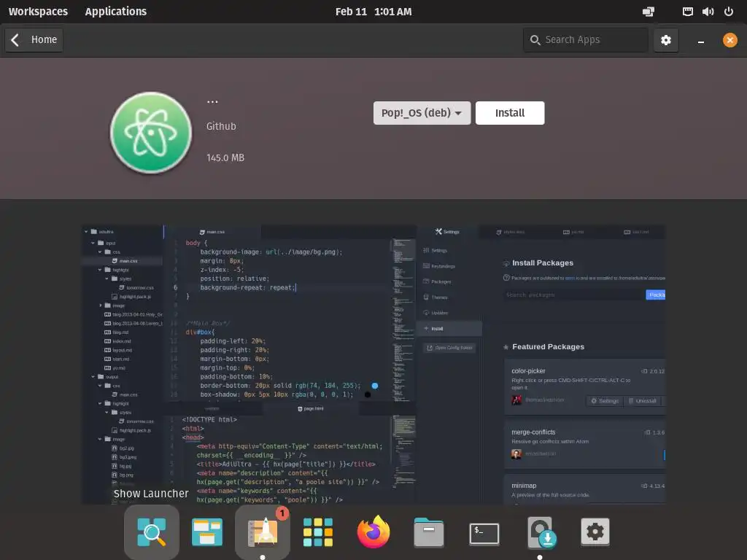747x560 pixels.
Task: Open workspaces icon in the dock
Action: tap(206, 532)
